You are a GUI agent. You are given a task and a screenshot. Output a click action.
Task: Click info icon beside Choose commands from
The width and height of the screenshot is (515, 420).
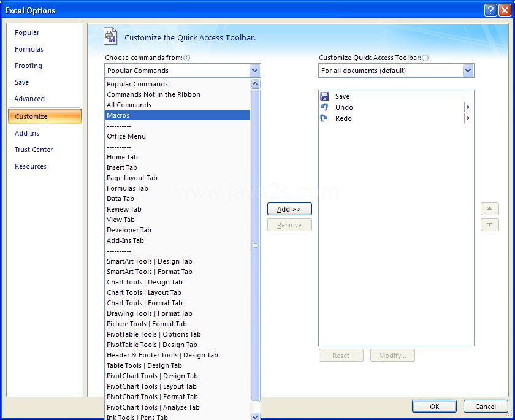click(x=186, y=58)
